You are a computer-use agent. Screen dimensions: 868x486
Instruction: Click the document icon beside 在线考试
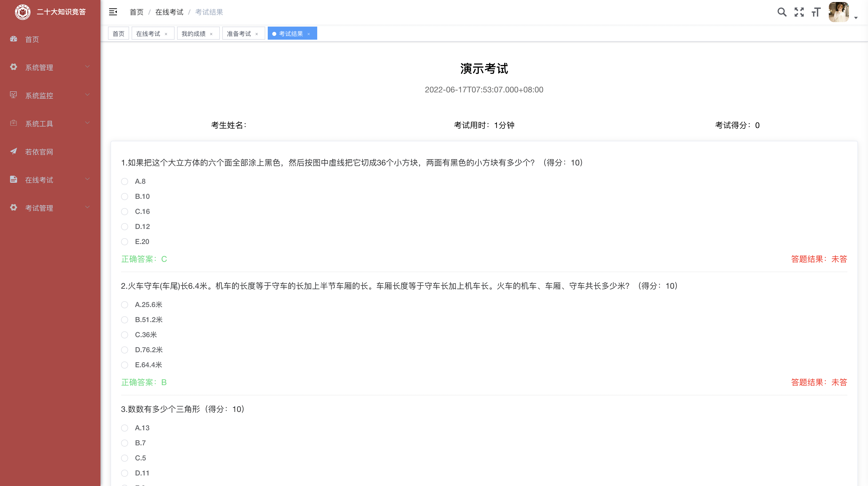click(14, 179)
